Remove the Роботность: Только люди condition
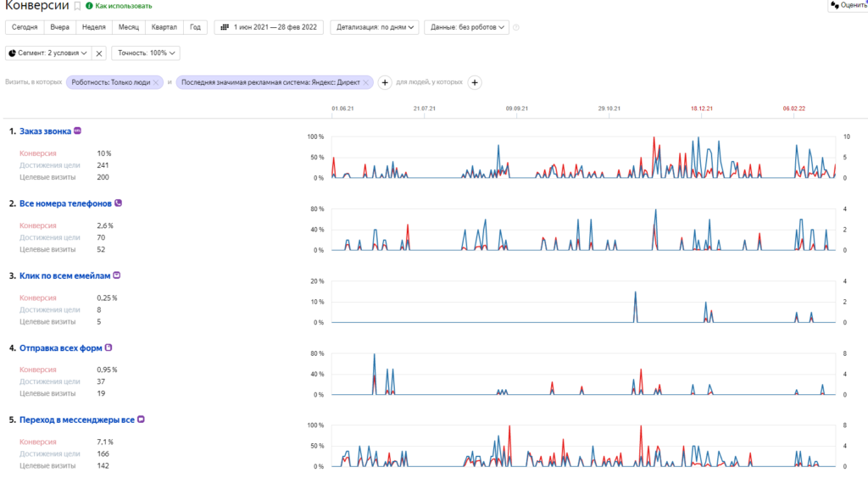Screen dimensions: 868x478 [x=156, y=82]
